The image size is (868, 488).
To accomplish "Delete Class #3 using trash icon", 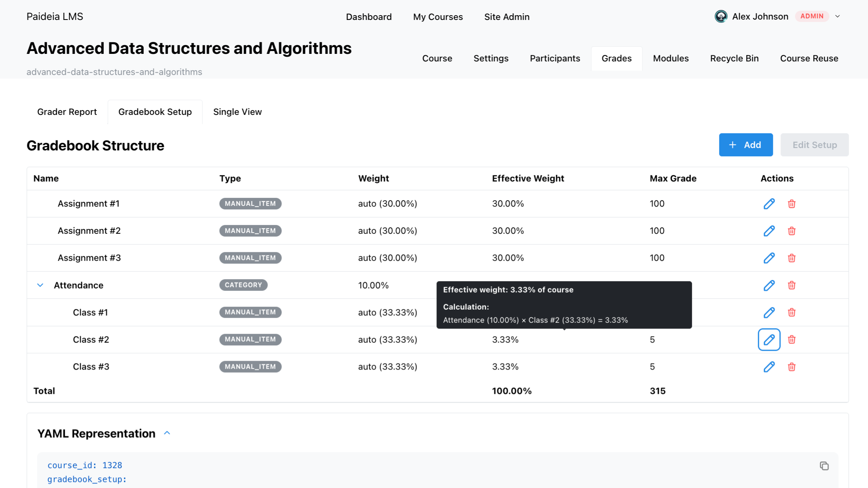I will point(791,367).
